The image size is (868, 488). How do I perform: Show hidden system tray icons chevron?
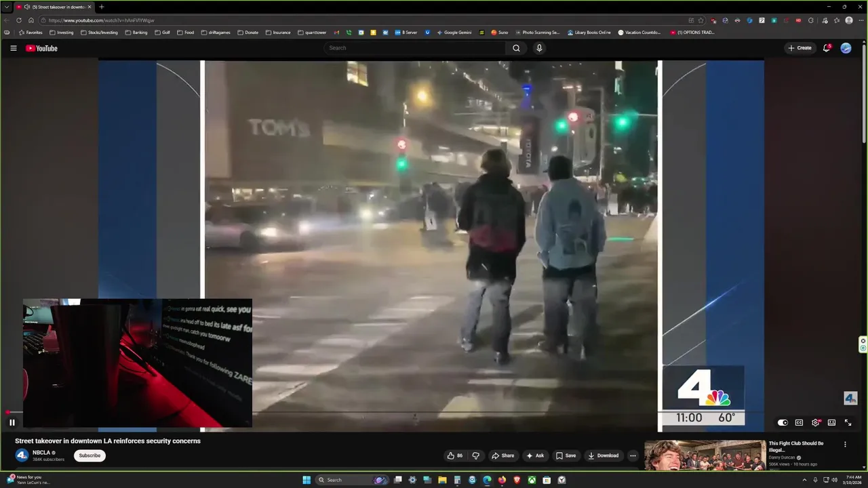(x=804, y=480)
